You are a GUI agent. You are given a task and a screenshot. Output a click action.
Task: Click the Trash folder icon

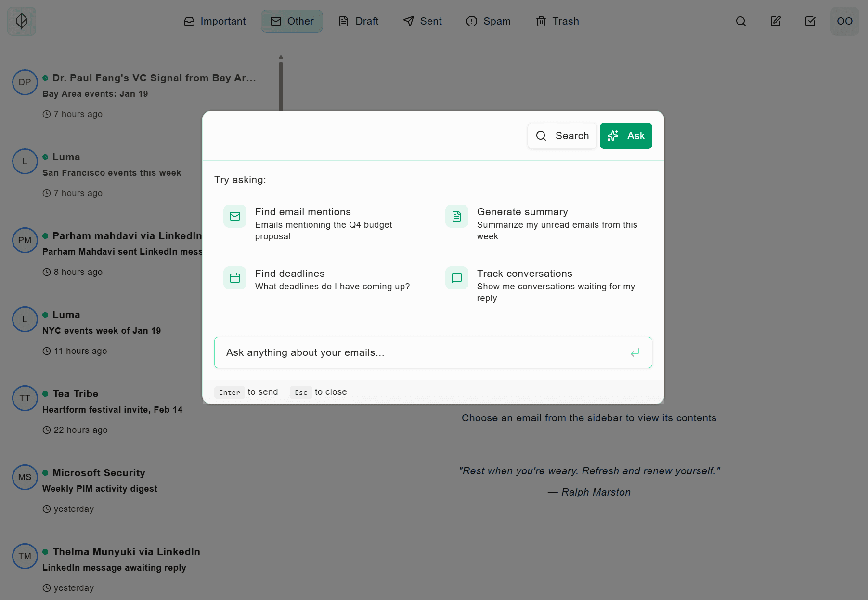[x=541, y=21]
